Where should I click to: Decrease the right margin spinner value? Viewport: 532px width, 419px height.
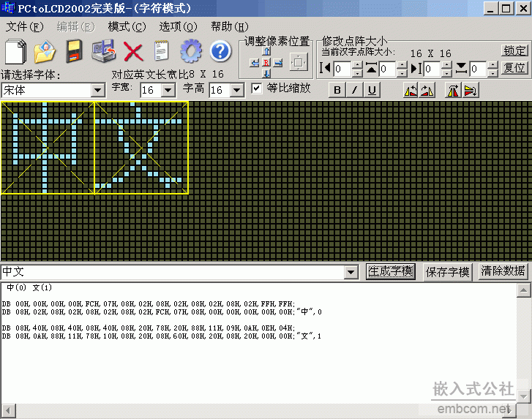[447, 72]
